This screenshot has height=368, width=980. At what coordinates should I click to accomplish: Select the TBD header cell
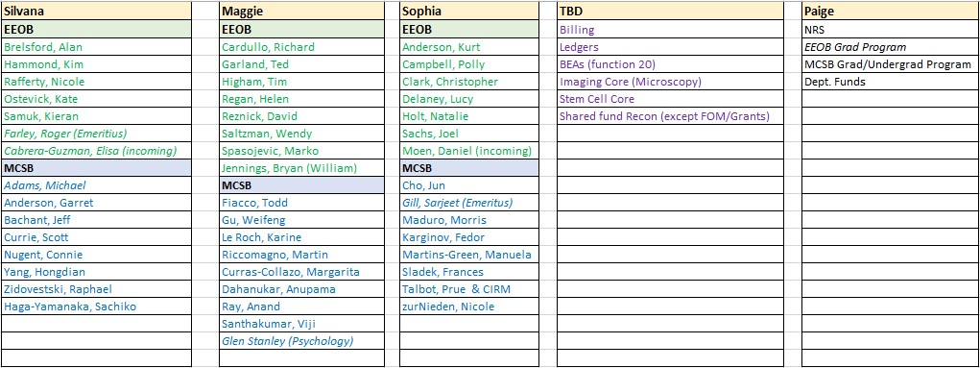pyautogui.click(x=671, y=12)
